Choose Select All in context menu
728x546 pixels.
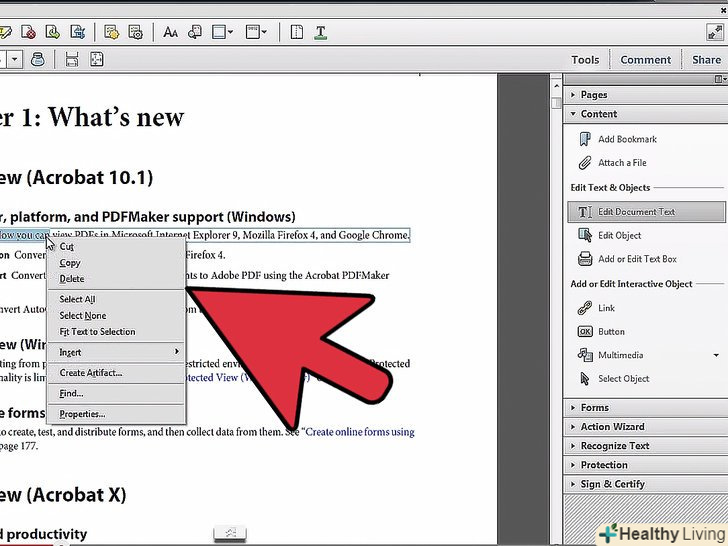tap(116, 299)
